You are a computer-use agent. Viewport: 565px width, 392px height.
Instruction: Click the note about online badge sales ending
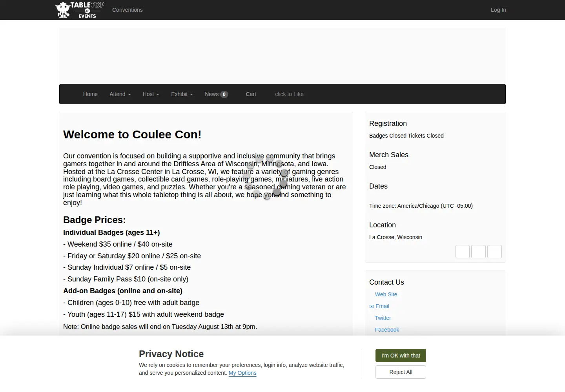tap(160, 327)
